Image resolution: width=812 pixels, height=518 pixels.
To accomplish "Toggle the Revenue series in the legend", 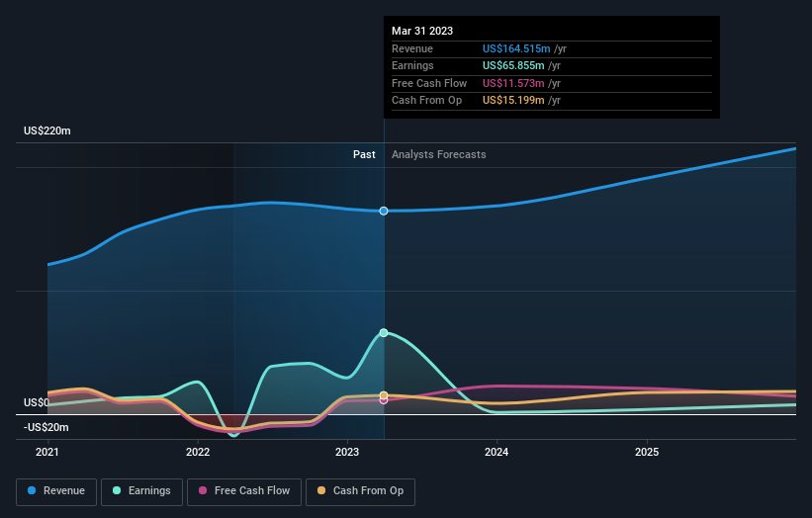I will (55, 490).
